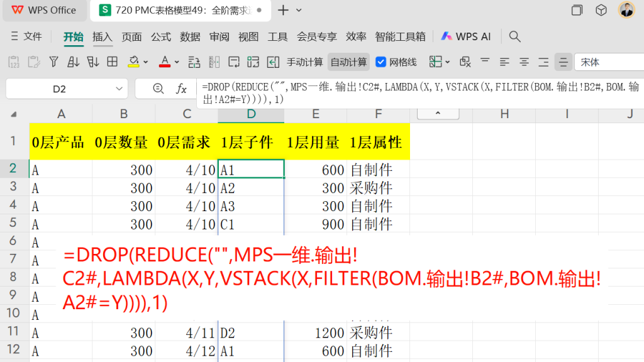The height and width of the screenshot is (362, 644).
Task: Open the 文件 file menu
Action: (26, 36)
